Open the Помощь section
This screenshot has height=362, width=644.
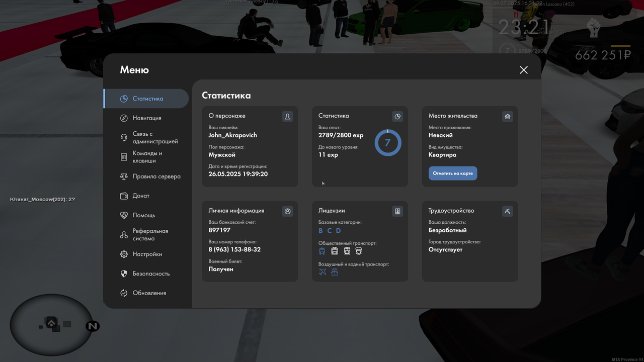(x=146, y=215)
